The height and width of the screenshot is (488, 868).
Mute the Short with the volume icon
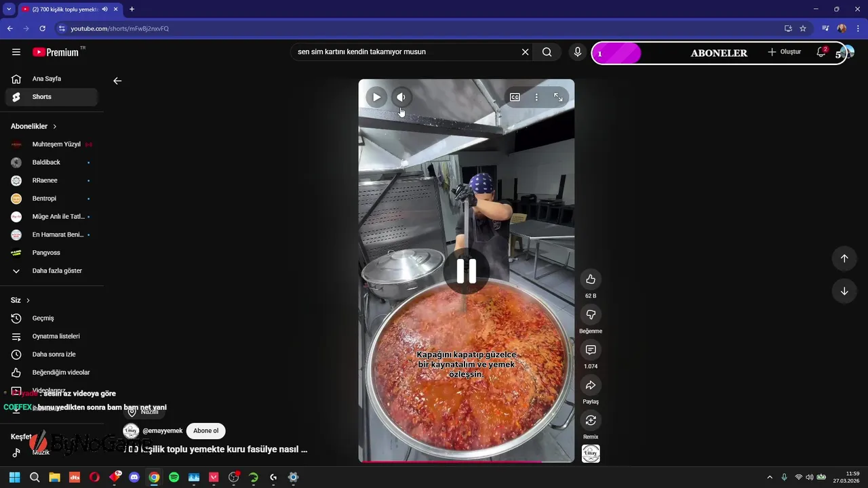401,97
